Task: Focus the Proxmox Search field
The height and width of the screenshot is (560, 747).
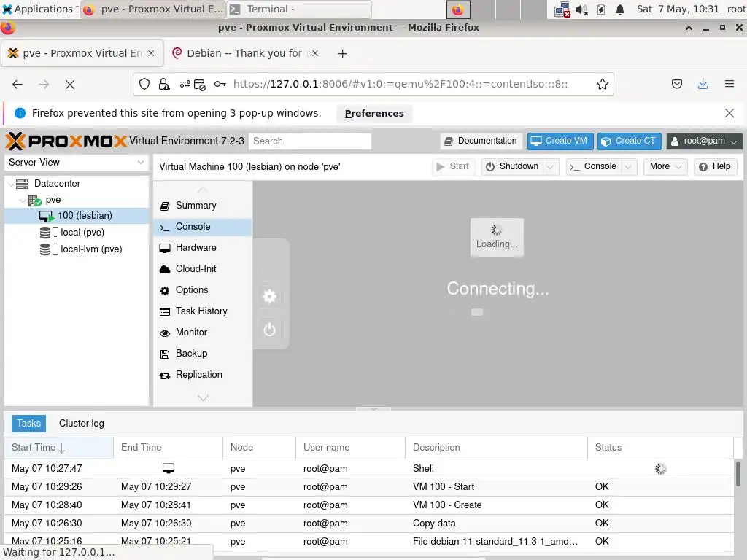Action: [309, 141]
